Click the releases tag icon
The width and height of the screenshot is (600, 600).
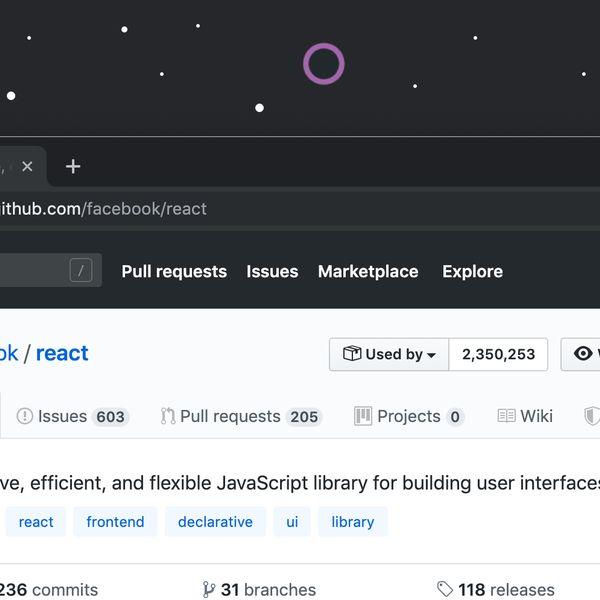tap(445, 589)
